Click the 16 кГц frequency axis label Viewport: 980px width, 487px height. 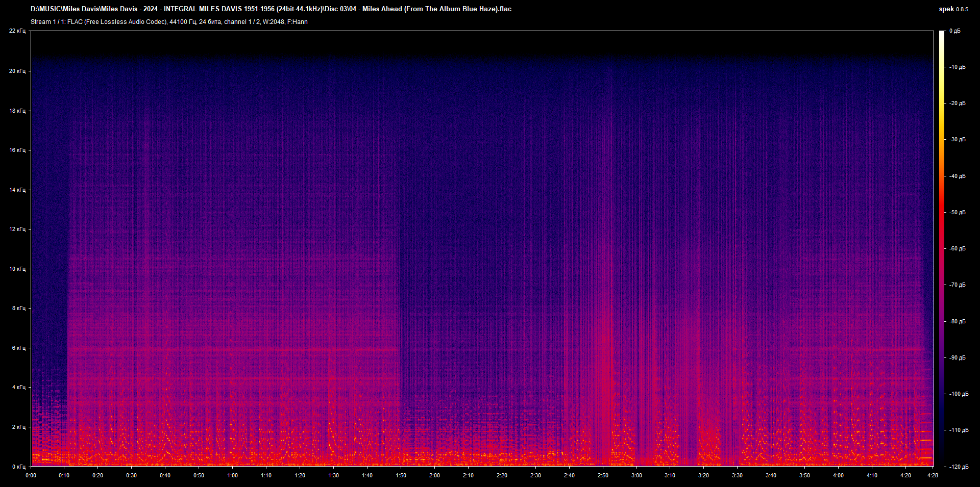17,150
